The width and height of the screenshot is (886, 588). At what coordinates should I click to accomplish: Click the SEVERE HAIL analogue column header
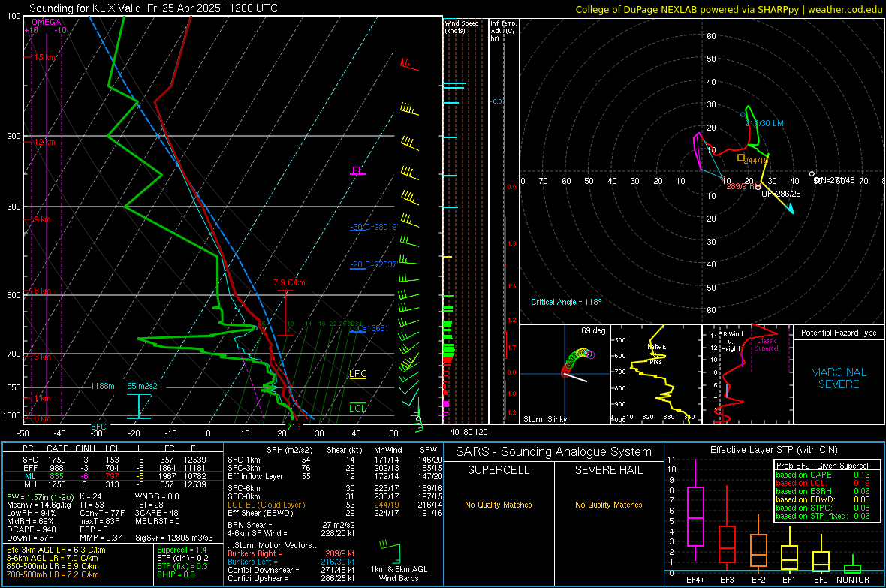(608, 470)
